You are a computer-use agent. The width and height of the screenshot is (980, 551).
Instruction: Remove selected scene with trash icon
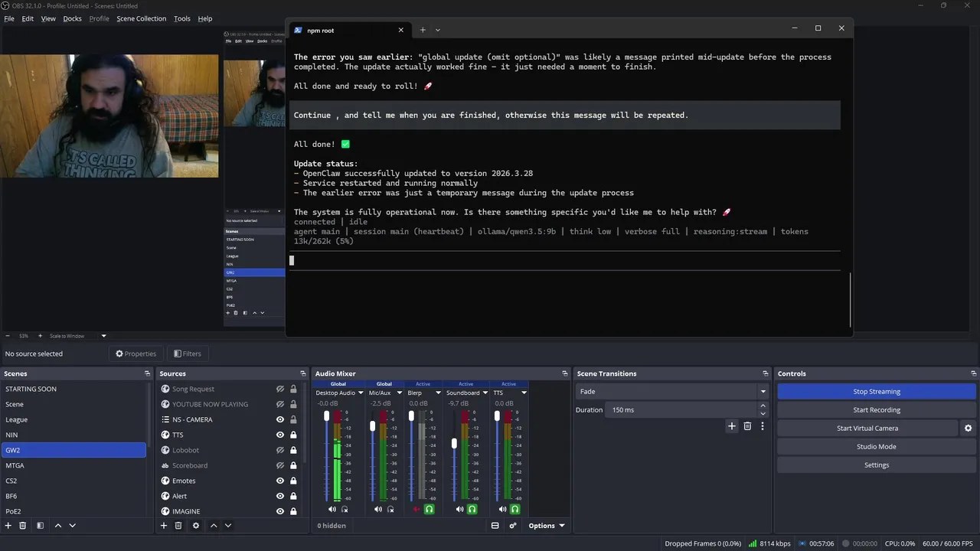(23, 526)
